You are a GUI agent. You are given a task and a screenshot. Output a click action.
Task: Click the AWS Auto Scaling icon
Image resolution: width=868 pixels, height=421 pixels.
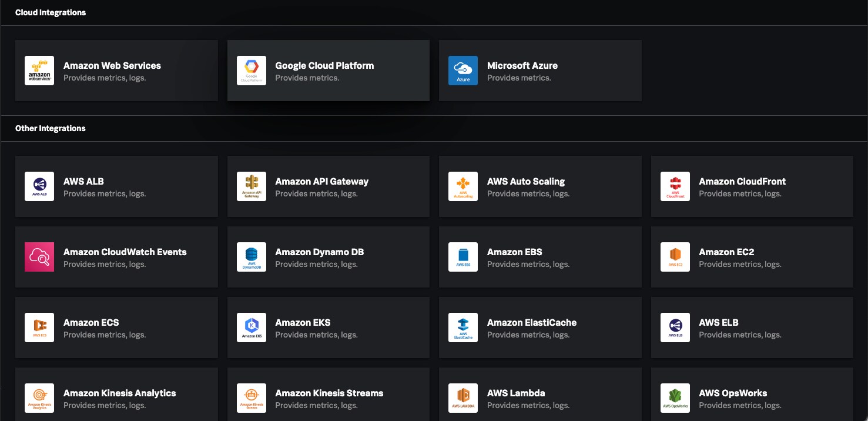(x=463, y=186)
